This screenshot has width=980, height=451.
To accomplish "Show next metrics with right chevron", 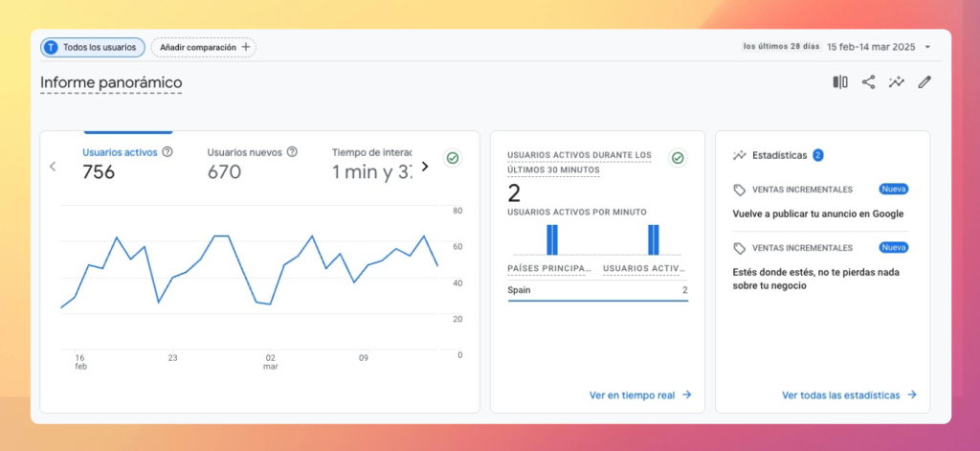I will click(x=425, y=166).
